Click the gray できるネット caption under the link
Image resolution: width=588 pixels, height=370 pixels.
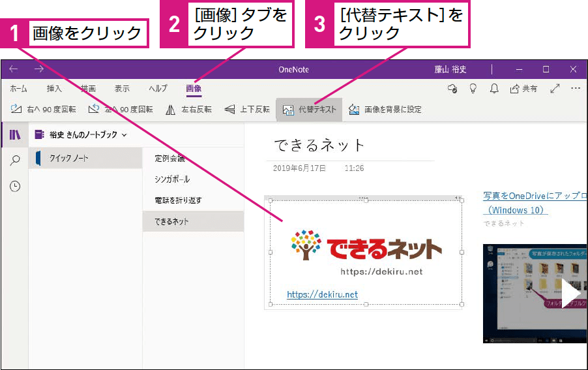coord(504,223)
